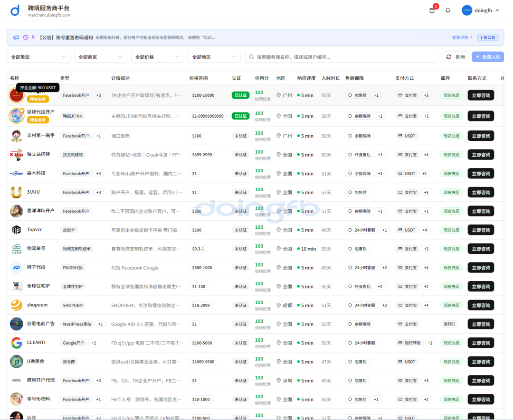Open the notification bell
This screenshot has height=420, width=513.
pos(447,10)
